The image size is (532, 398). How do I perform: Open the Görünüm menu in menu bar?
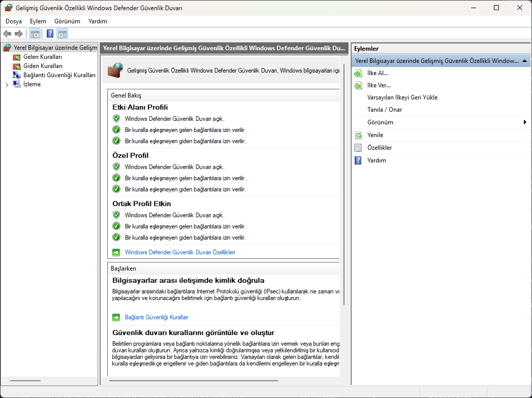point(67,21)
